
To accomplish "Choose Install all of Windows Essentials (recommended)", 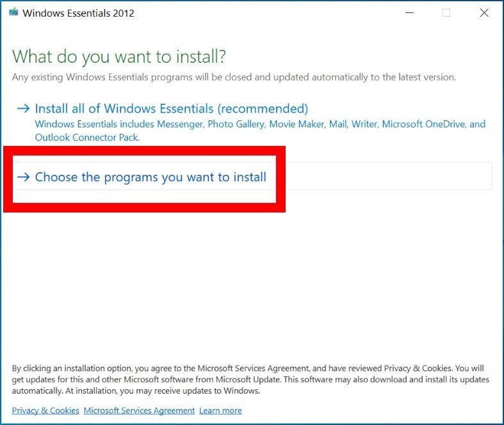I will [x=172, y=109].
